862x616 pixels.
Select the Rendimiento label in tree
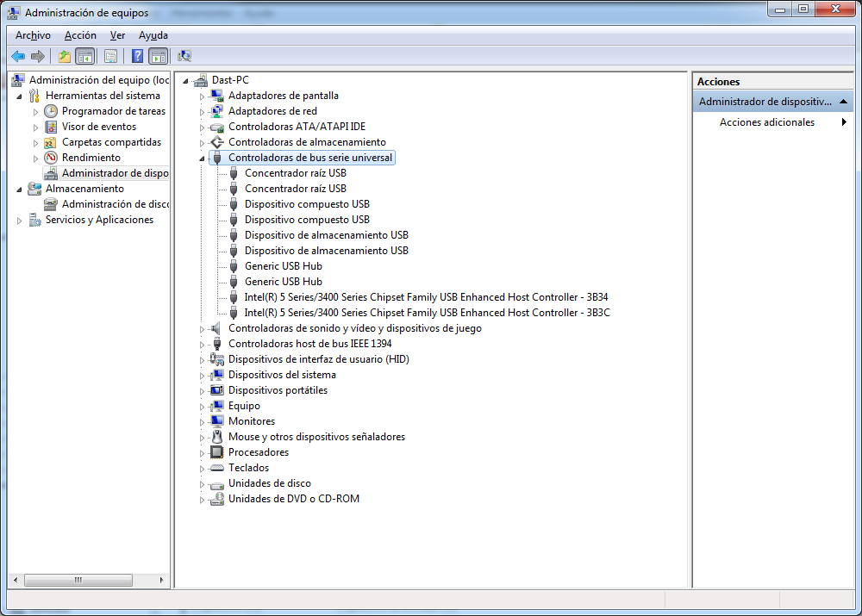click(91, 158)
